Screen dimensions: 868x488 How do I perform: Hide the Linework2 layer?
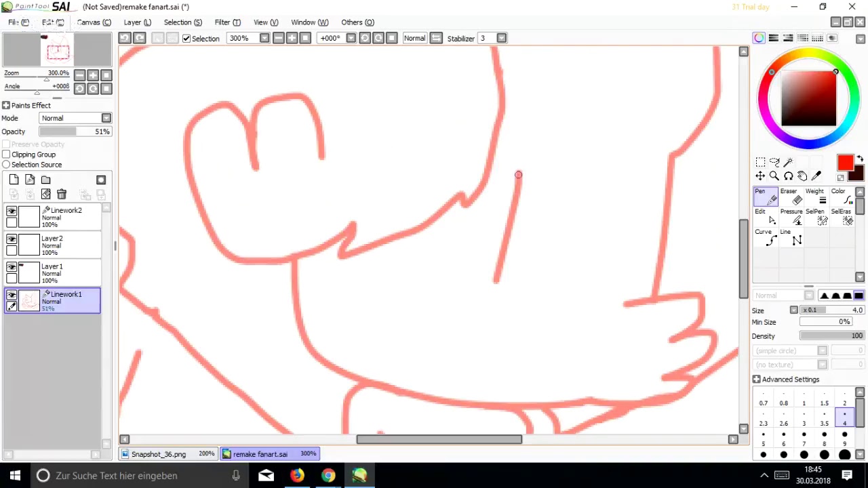click(x=12, y=211)
